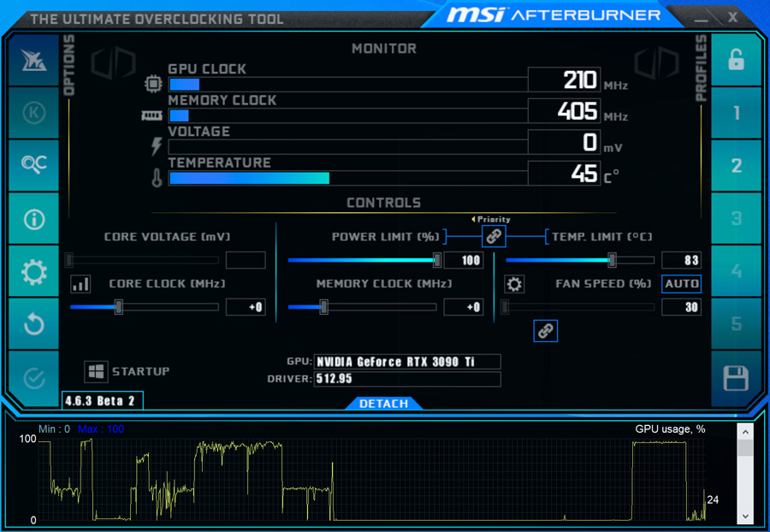Click the Fan Speed value field 30

681,307
